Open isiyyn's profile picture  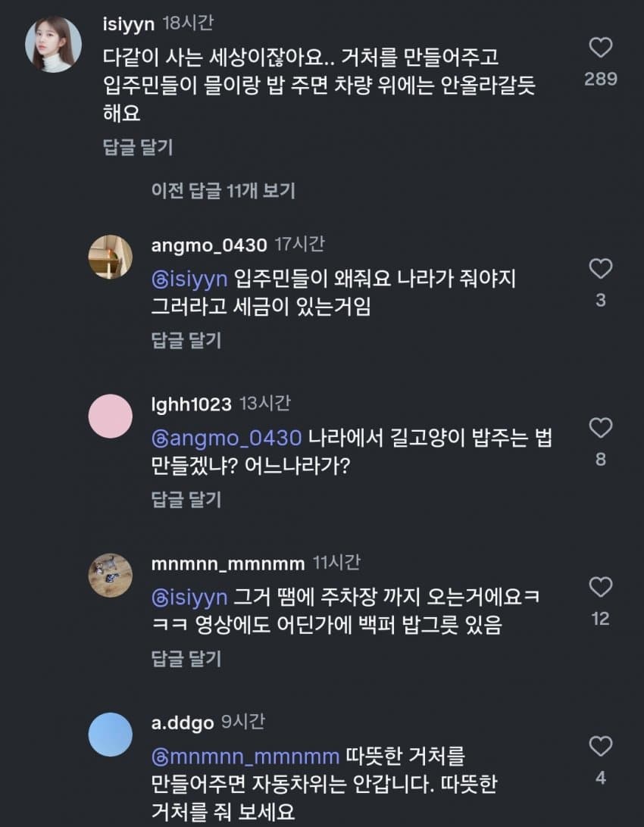pyautogui.click(x=54, y=42)
